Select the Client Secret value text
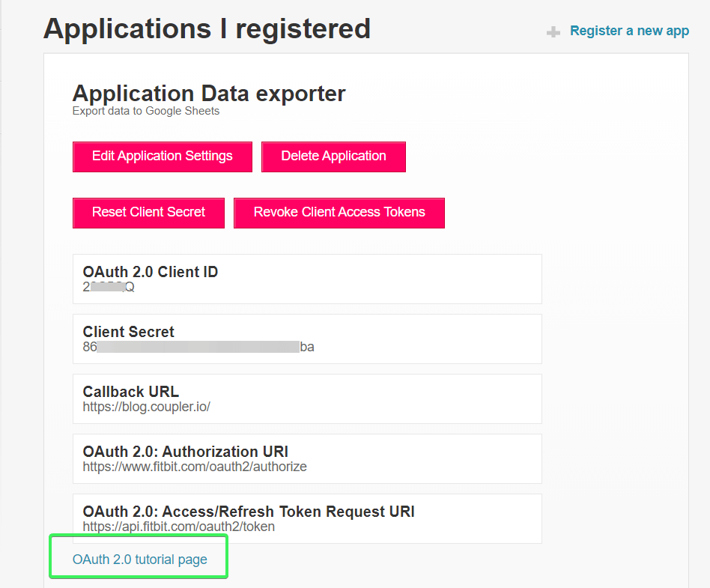 coord(198,347)
